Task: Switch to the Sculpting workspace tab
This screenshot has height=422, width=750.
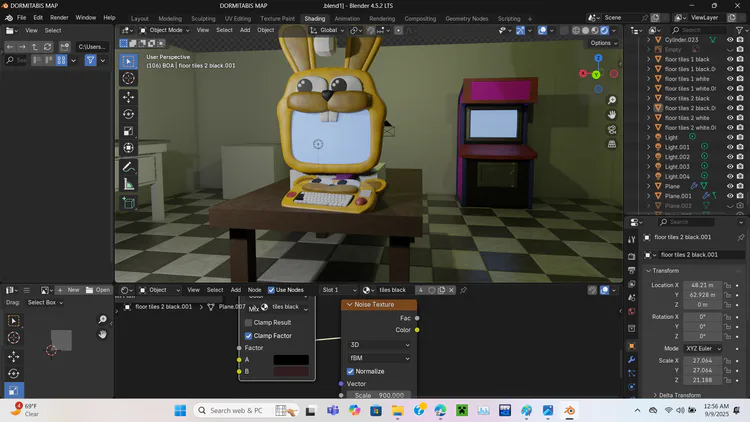Action: point(203,19)
